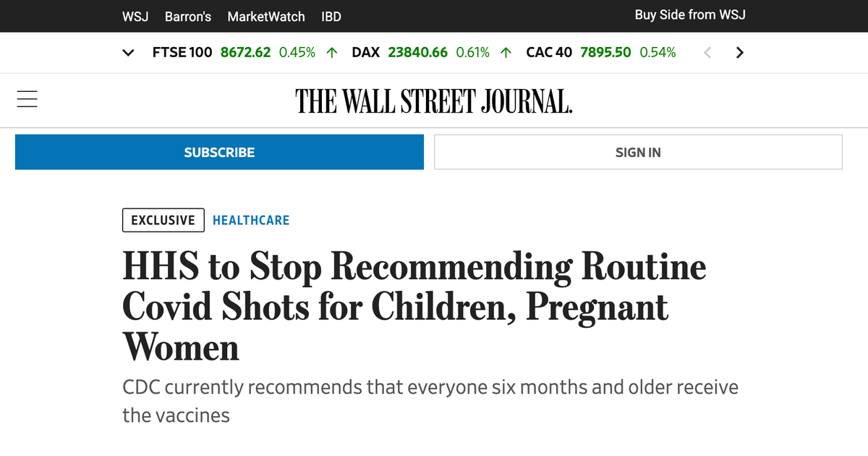The image size is (868, 456).
Task: Open MarketWatch in top bar
Action: pos(266,16)
